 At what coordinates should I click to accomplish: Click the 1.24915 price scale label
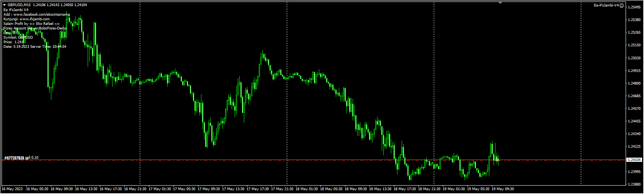click(635, 71)
